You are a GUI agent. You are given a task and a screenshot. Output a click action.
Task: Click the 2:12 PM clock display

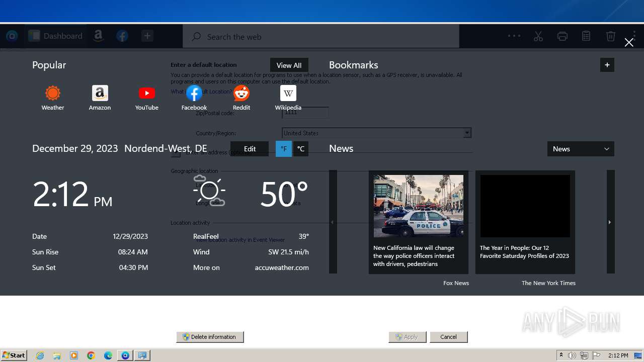coord(72,194)
